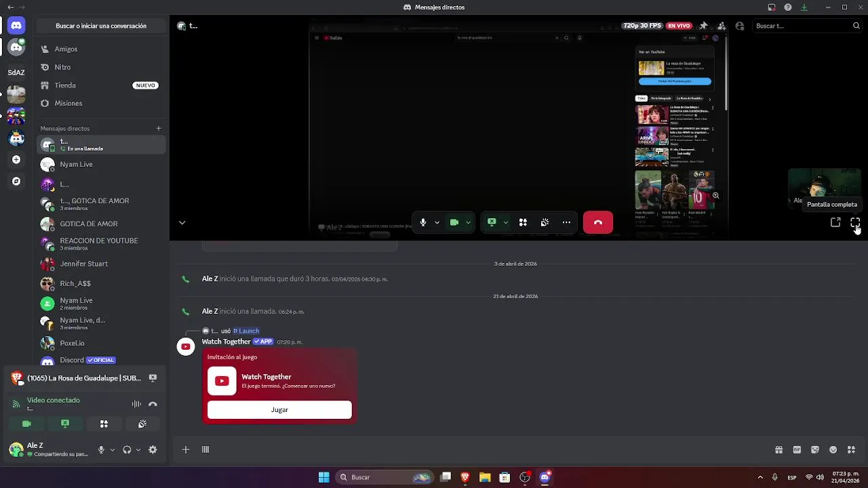Image resolution: width=868 pixels, height=488 pixels.
Task: Open Rich_A$$ conversation
Action: point(101,283)
